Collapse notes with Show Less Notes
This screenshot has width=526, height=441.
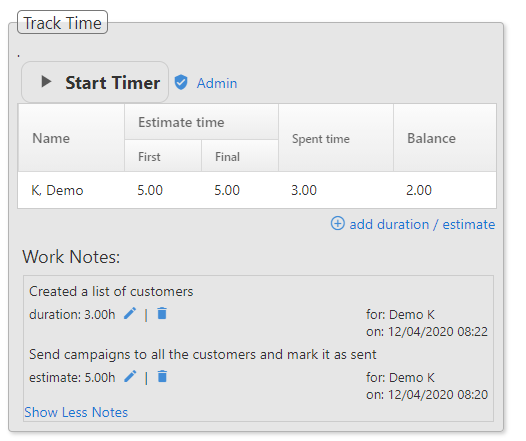pyautogui.click(x=76, y=412)
